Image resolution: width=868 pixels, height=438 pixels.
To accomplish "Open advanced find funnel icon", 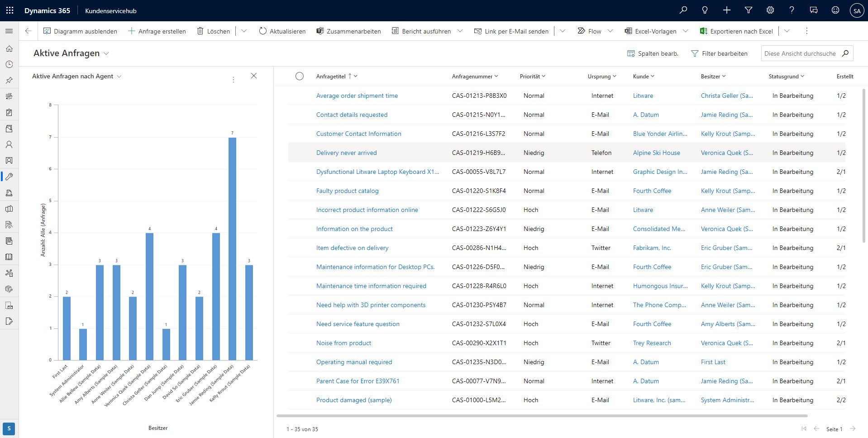I will tap(749, 10).
